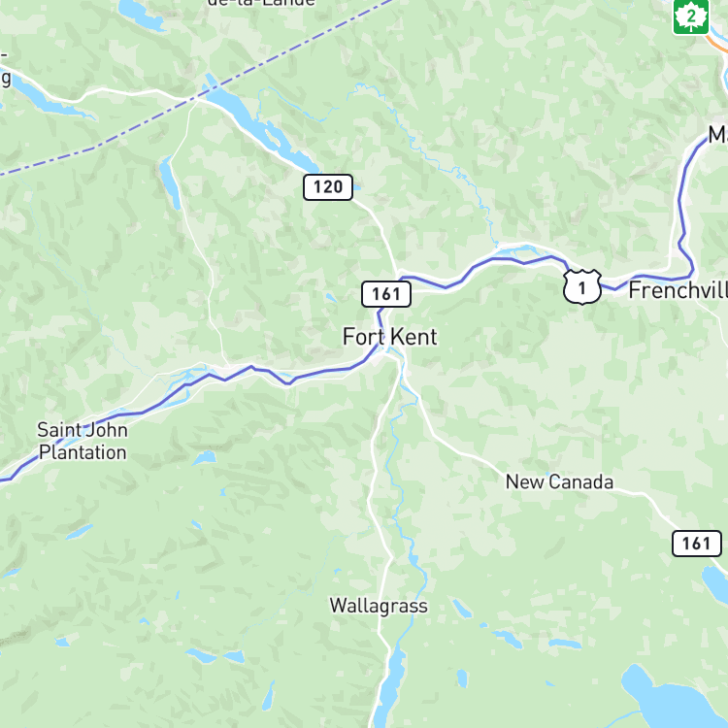The width and height of the screenshot is (728, 728).
Task: Click the Route 120 highway shield
Action: click(328, 187)
